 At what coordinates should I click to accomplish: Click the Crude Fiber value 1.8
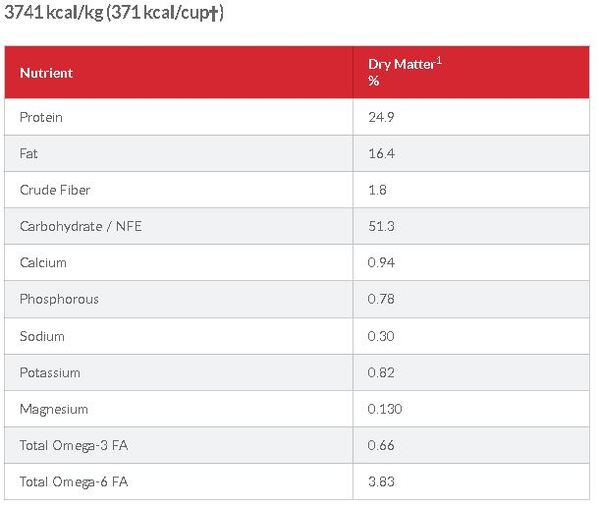(377, 190)
